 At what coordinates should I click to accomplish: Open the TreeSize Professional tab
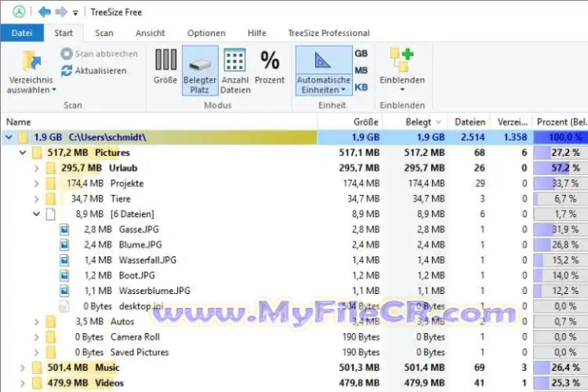[329, 33]
